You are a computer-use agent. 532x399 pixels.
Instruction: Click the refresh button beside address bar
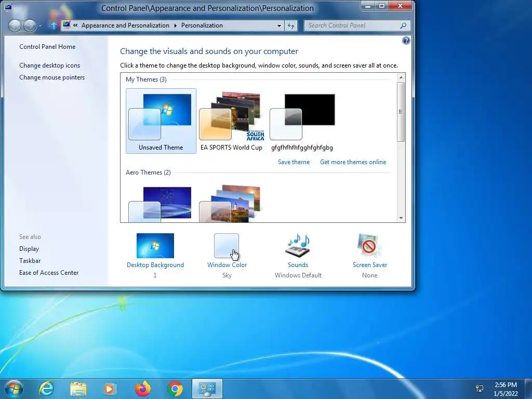click(x=291, y=25)
